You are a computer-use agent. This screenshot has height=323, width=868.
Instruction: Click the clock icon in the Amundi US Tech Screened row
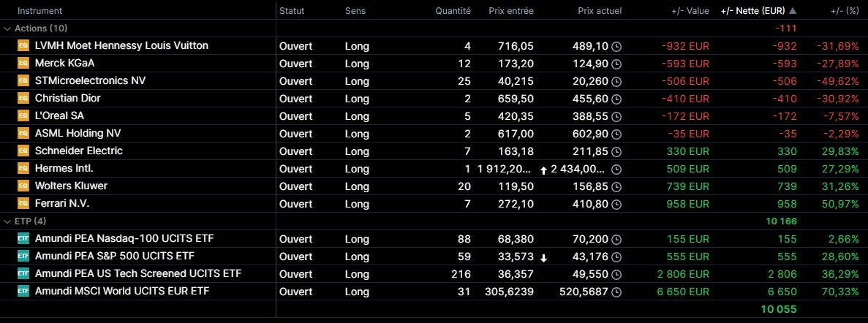[616, 274]
